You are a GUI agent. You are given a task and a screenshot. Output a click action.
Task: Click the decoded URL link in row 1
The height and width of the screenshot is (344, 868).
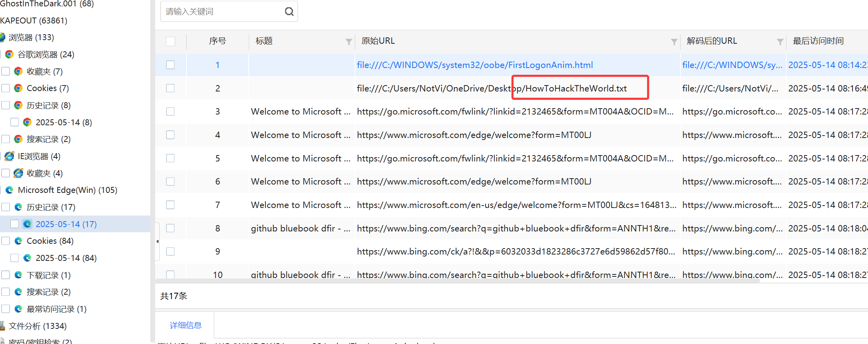click(x=732, y=65)
